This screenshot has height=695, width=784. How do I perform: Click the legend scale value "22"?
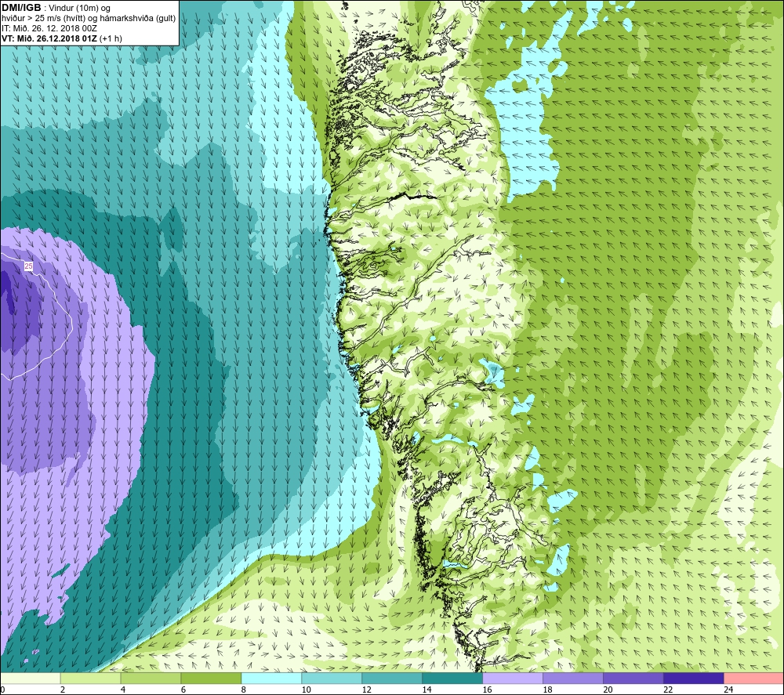[x=668, y=690]
